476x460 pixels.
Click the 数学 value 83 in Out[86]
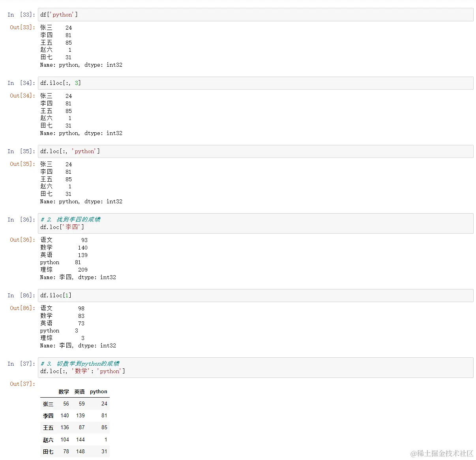(x=81, y=316)
